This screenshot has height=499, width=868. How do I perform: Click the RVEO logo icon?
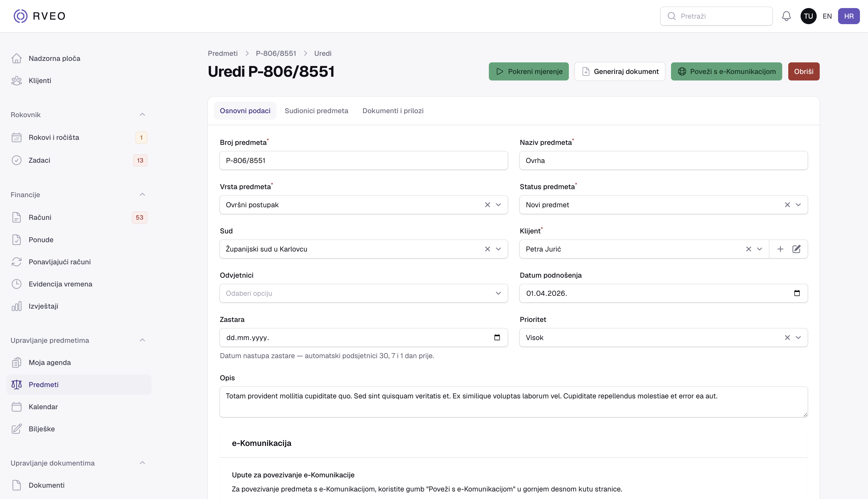click(20, 16)
